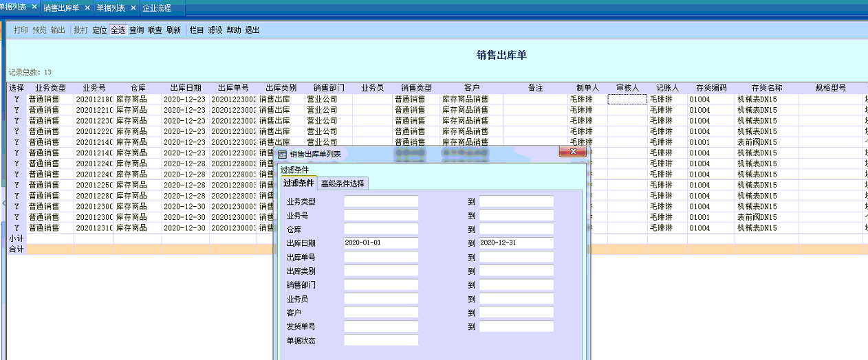Image resolution: width=868 pixels, height=360 pixels.
Task: Click 联查 on the toolbar
Action: click(x=155, y=30)
